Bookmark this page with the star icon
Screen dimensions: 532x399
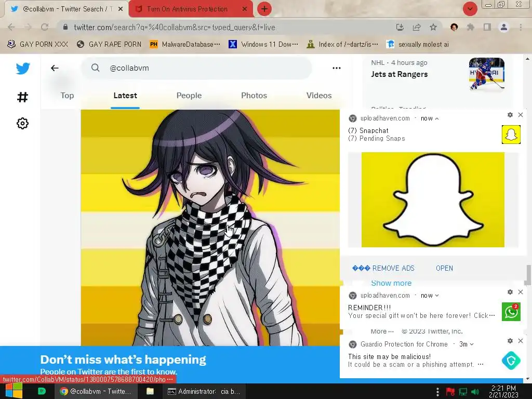point(433,27)
